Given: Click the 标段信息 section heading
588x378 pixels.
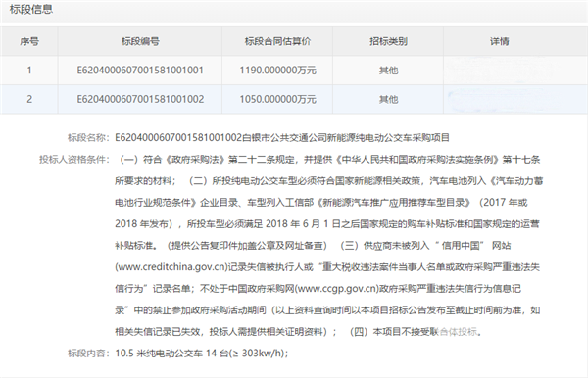Looking at the screenshot, I should click(31, 10).
